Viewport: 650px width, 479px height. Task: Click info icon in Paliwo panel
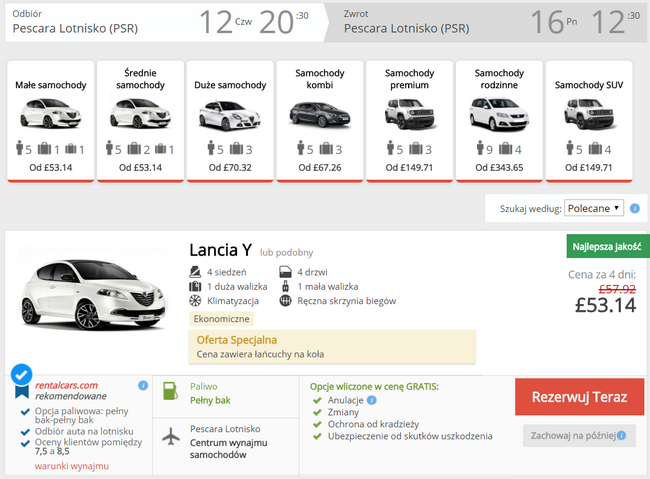click(x=285, y=385)
